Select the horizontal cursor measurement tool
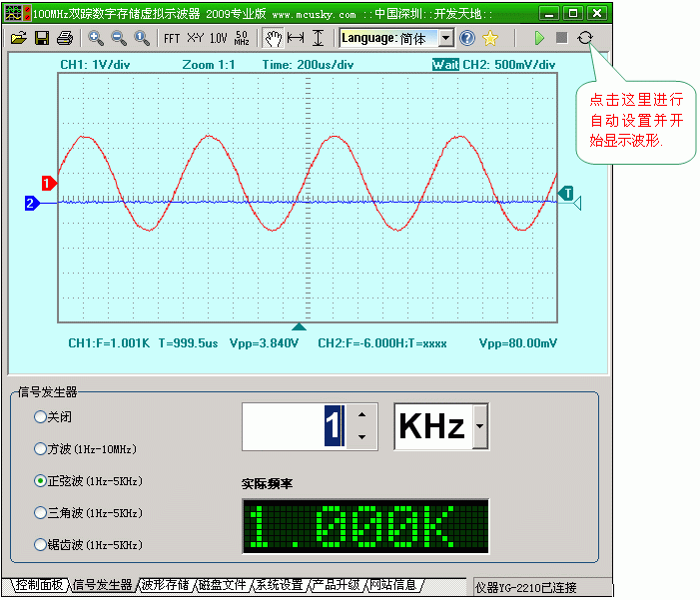 pyautogui.click(x=296, y=38)
